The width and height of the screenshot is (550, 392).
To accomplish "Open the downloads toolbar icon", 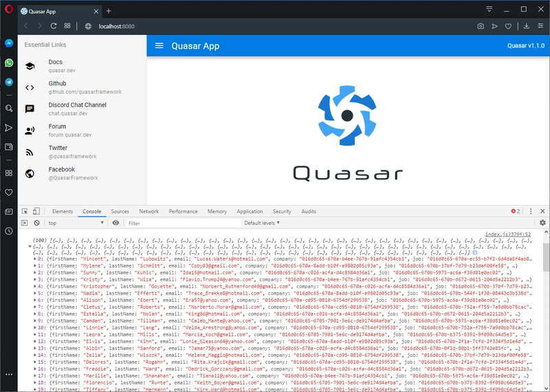I will (527, 26).
